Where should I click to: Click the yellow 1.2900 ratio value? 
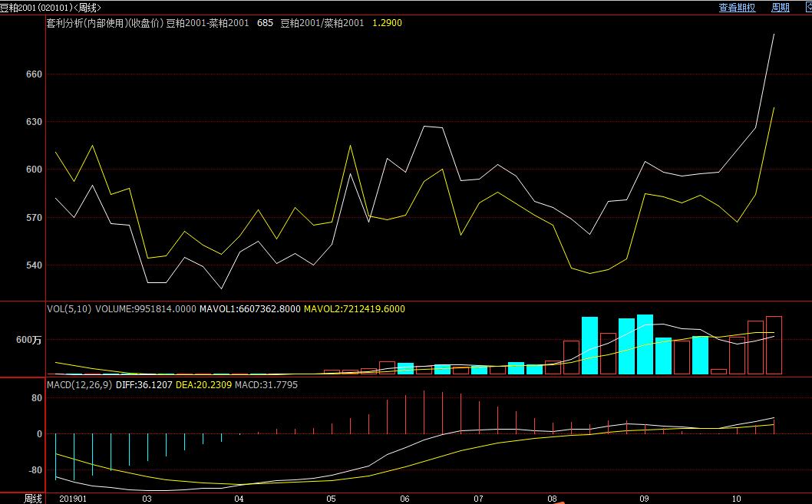[x=387, y=23]
